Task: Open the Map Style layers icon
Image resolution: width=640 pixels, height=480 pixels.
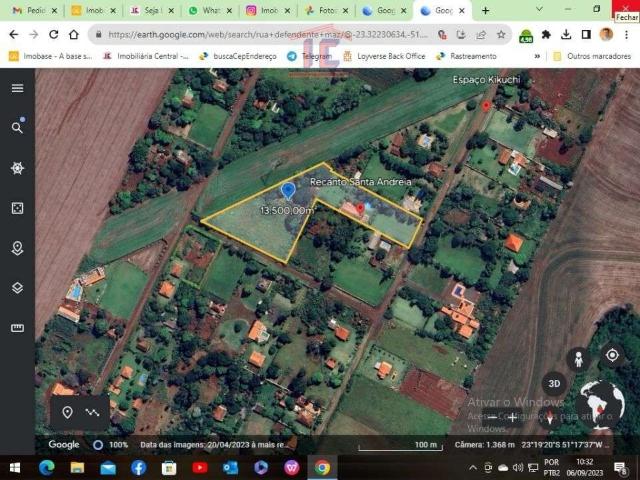Action: point(17,288)
